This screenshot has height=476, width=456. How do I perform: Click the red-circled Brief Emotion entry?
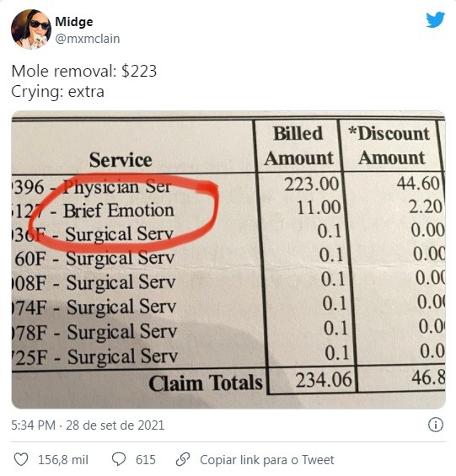click(x=119, y=211)
